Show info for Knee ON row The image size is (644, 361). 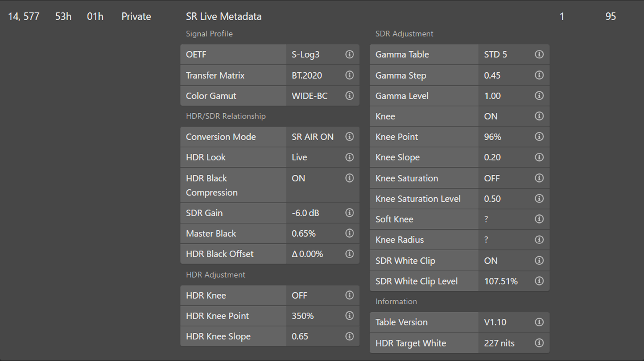[539, 116]
